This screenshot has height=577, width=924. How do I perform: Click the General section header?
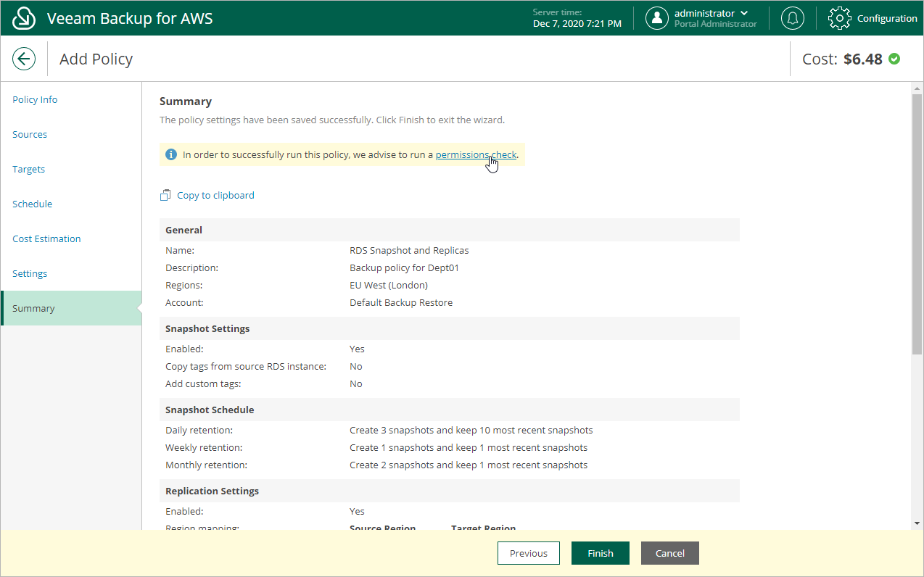click(x=450, y=230)
